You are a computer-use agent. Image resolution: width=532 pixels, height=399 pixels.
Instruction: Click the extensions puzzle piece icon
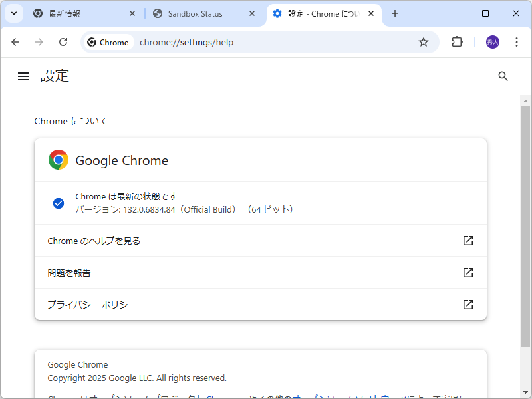(457, 41)
